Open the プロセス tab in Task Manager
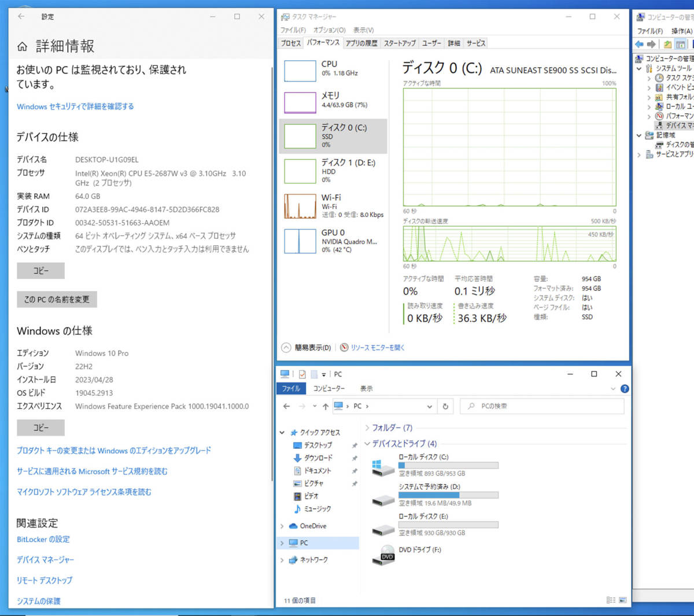The height and width of the screenshot is (616, 694). pyautogui.click(x=291, y=43)
